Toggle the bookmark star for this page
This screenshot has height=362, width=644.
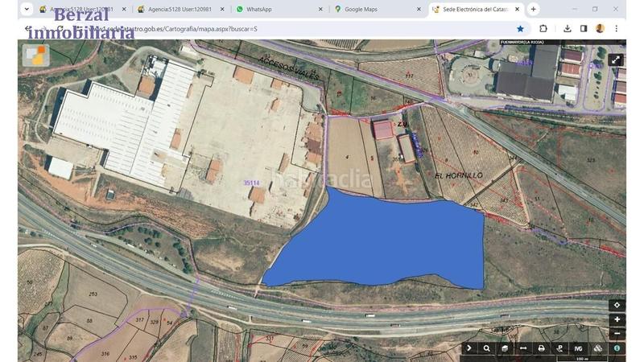coord(520,28)
